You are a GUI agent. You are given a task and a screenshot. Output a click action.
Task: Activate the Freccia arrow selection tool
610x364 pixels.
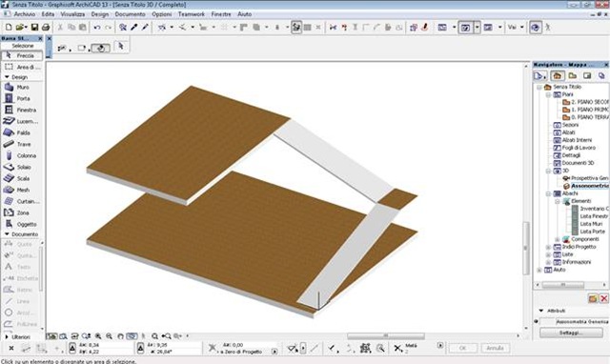pyautogui.click(x=21, y=55)
